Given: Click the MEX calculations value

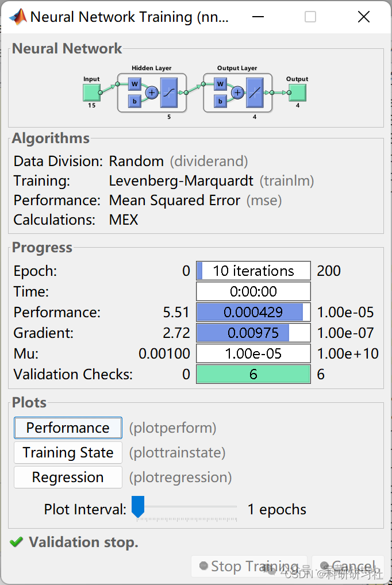Looking at the screenshot, I should 124,220.
